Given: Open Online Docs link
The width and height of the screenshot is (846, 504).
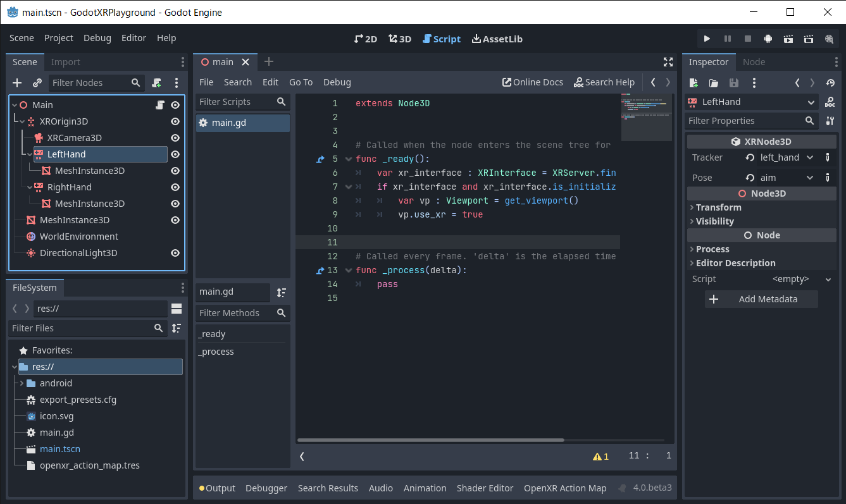Looking at the screenshot, I should [x=532, y=82].
